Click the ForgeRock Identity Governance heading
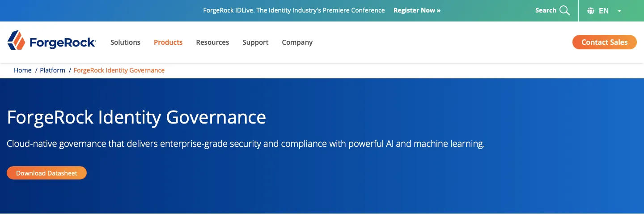 coord(136,117)
